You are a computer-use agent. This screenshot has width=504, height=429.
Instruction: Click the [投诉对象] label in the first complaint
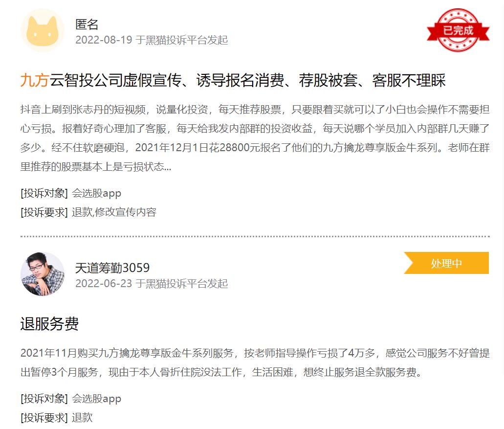tap(44, 193)
